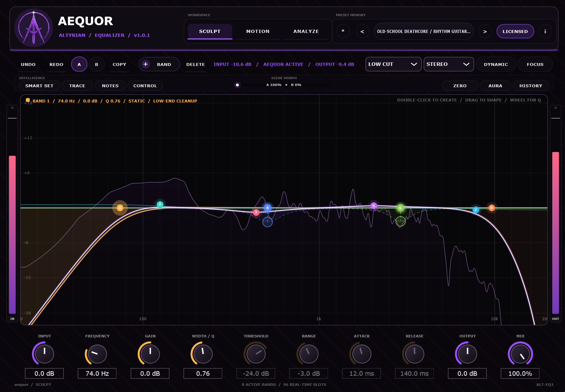Click the 0.76 Q value field
565x392 pixels.
pyautogui.click(x=203, y=374)
